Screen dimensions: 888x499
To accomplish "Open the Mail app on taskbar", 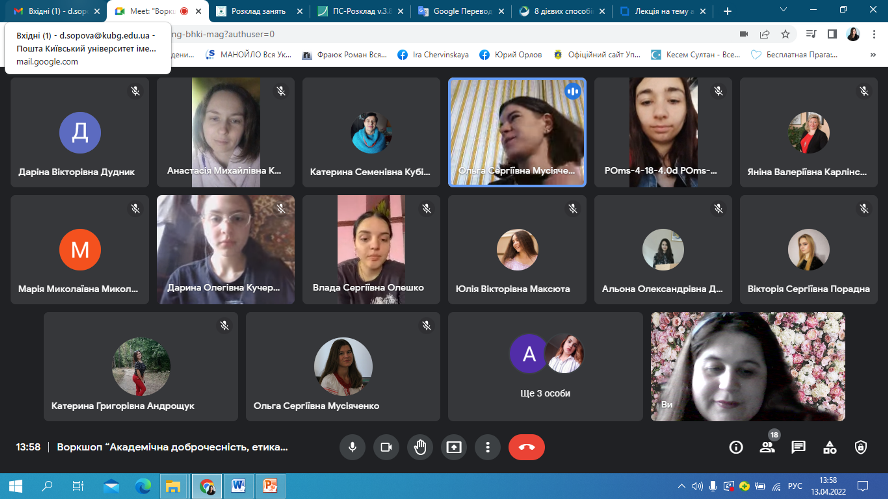I will point(111,486).
